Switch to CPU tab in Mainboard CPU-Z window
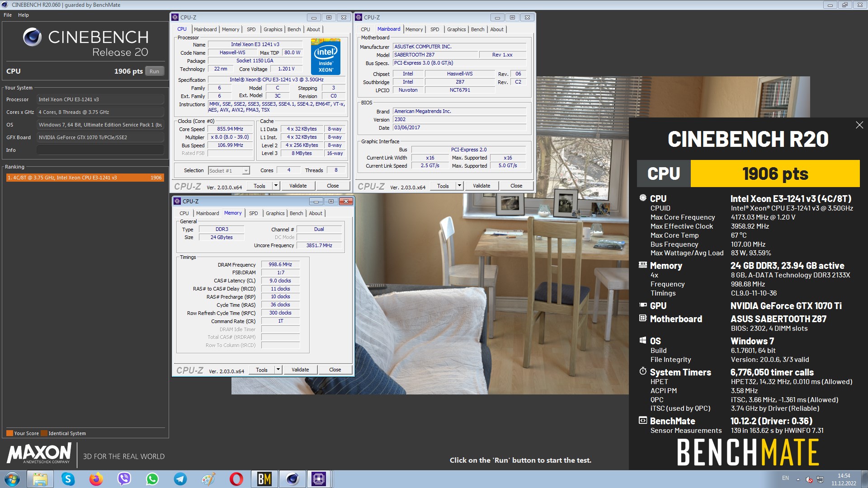The image size is (868, 488). click(x=365, y=29)
